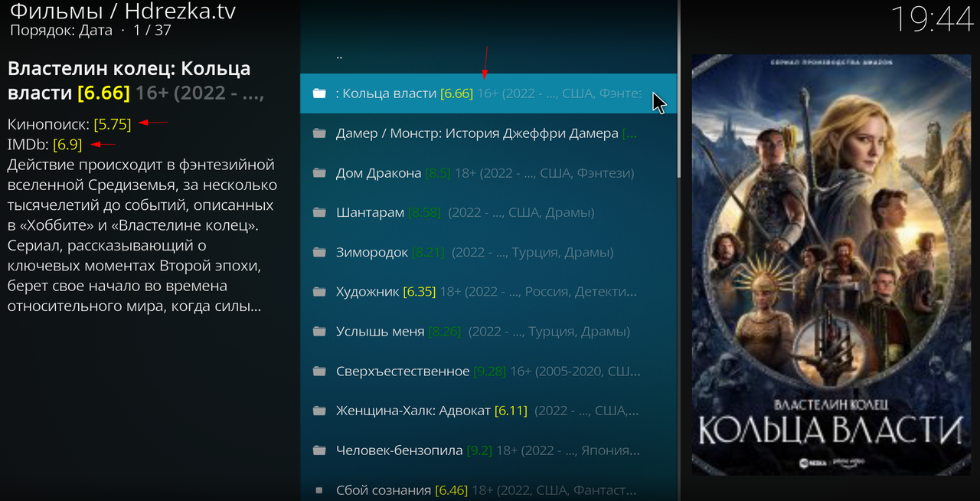
Task: Click folder icon next to Человек-бензопила
Action: [319, 450]
